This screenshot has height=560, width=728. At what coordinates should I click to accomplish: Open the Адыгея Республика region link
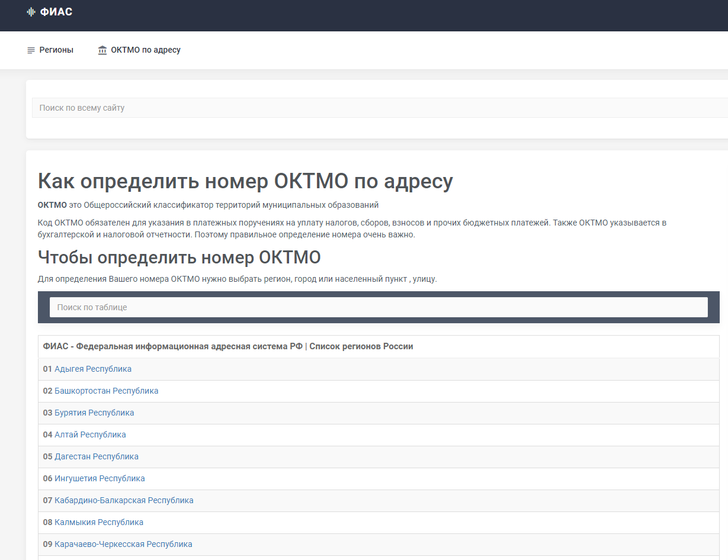tap(92, 368)
